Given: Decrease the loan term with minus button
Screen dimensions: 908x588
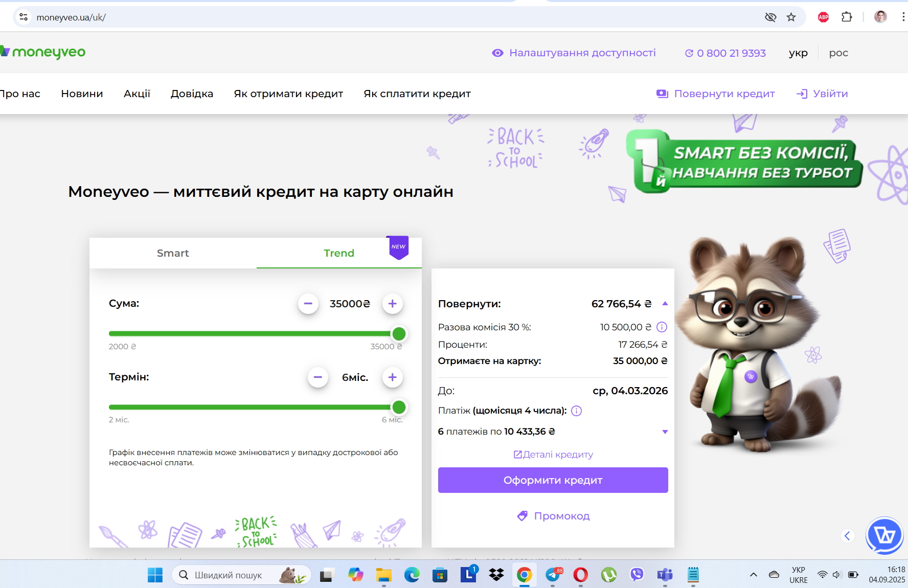Looking at the screenshot, I should point(318,377).
